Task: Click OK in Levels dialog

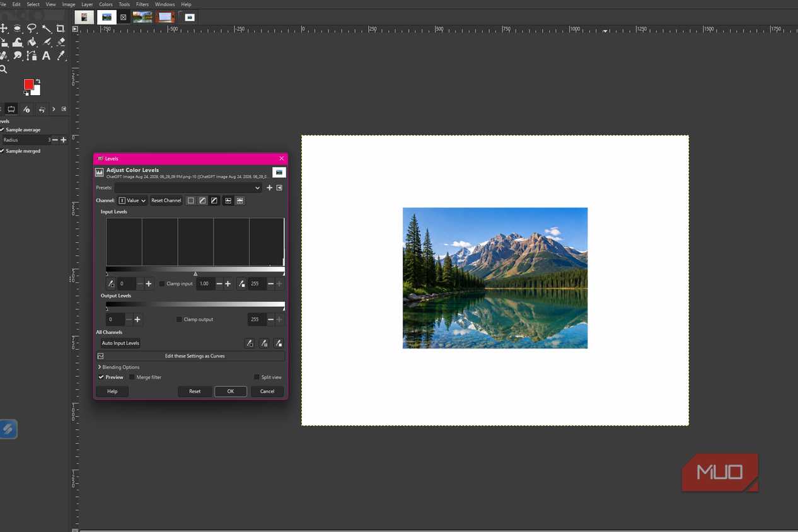Action: tap(231, 391)
